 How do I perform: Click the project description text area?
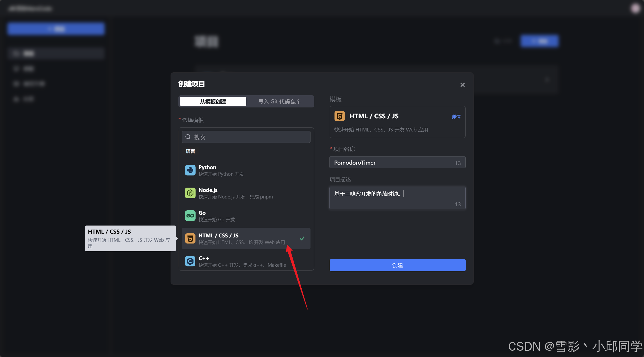tap(397, 198)
